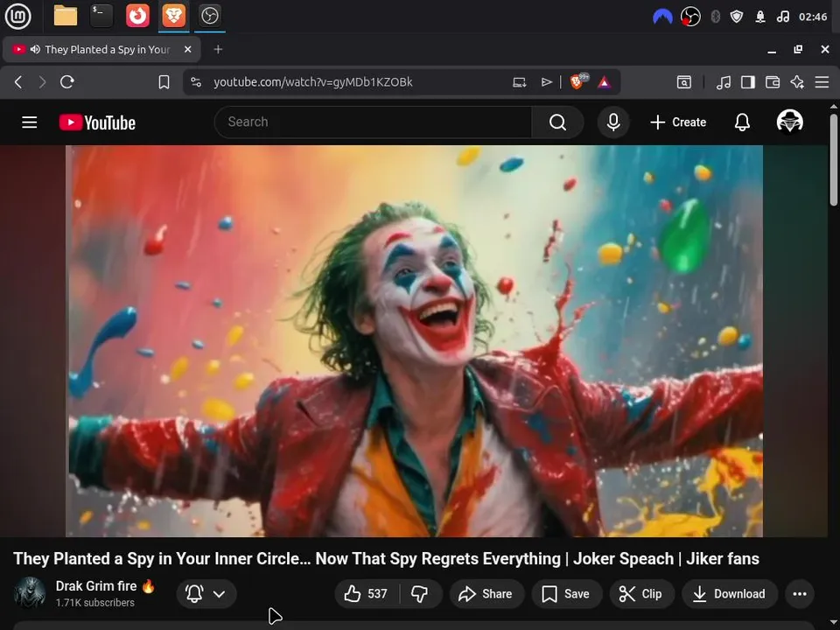Go back to the previous page
This screenshot has width=840, height=630.
click(x=18, y=82)
